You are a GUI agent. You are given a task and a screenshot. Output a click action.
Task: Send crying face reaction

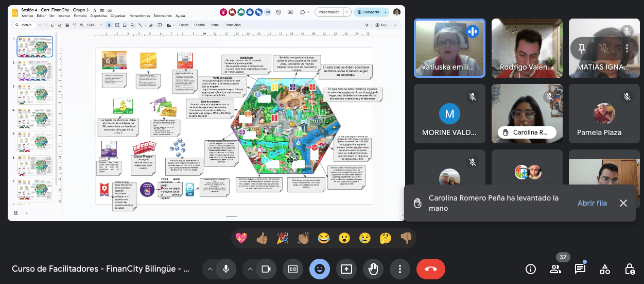click(365, 238)
